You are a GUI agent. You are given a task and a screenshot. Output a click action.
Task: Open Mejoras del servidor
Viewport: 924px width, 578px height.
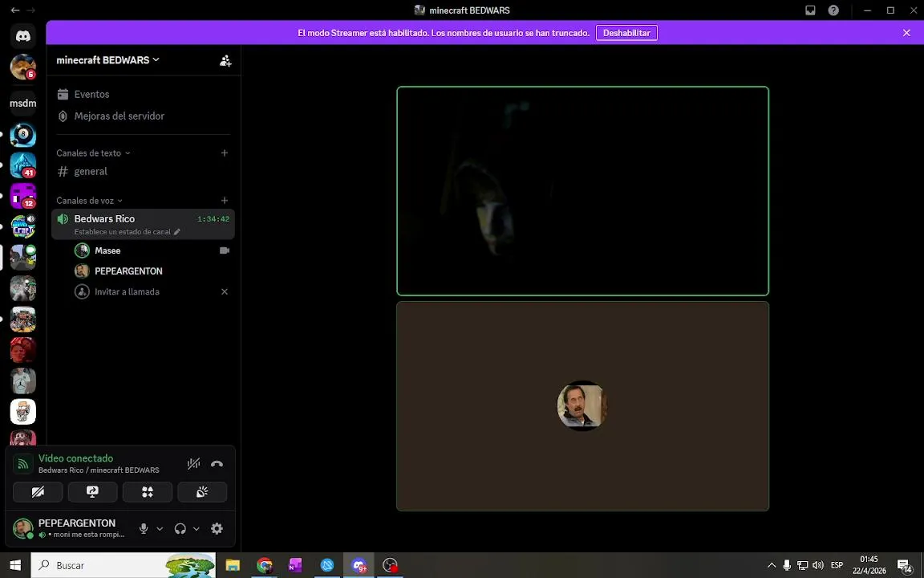144,116
